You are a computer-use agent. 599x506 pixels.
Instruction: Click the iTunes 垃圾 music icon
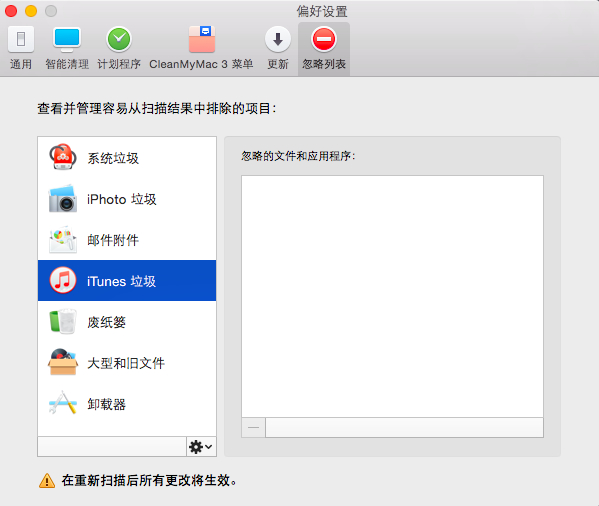tap(63, 280)
